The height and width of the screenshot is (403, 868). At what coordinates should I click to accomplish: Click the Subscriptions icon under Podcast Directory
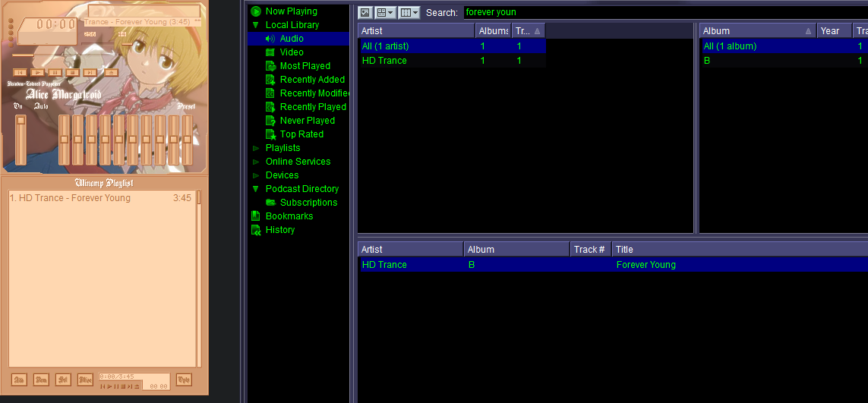(x=270, y=203)
